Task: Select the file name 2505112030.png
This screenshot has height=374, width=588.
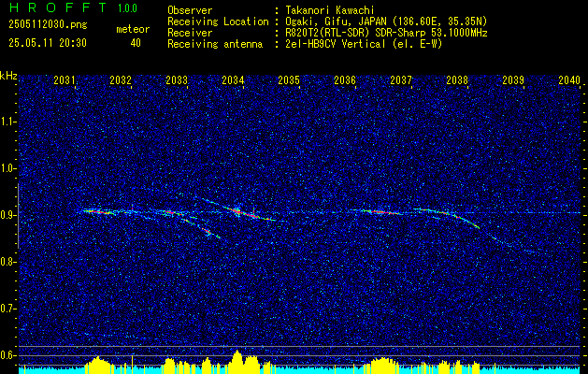Action: 48,24
